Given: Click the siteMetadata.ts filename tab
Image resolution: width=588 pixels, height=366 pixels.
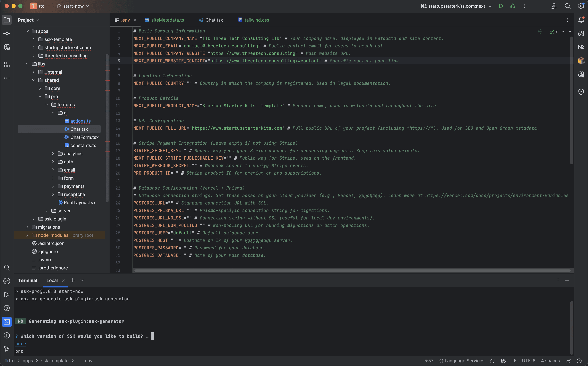Looking at the screenshot, I should pyautogui.click(x=167, y=20).
